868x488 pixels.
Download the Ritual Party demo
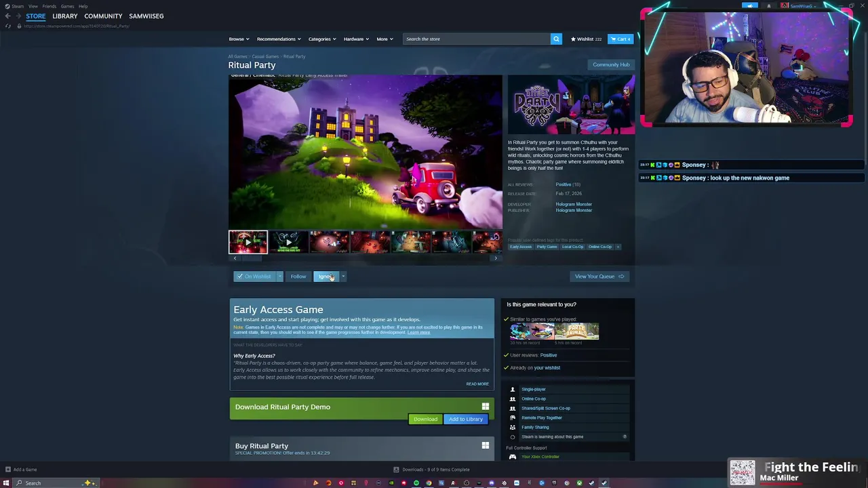[426, 419]
